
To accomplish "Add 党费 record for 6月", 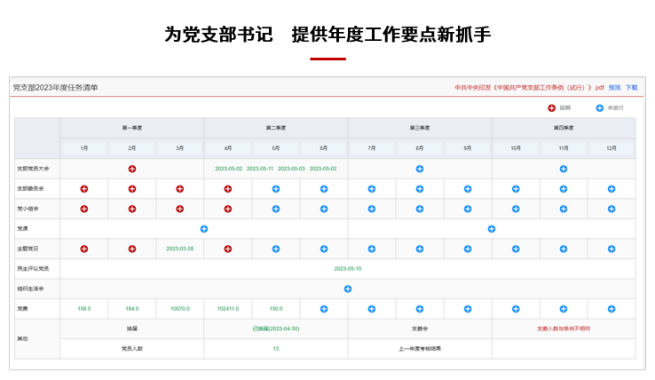I will coord(324,309).
